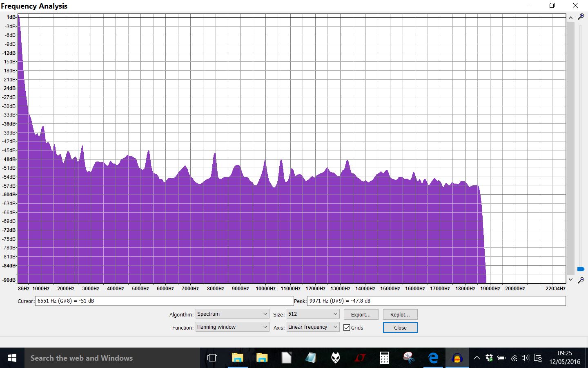Click the Wi-Fi network tray icon
This screenshot has width=588, height=368.
(514, 358)
